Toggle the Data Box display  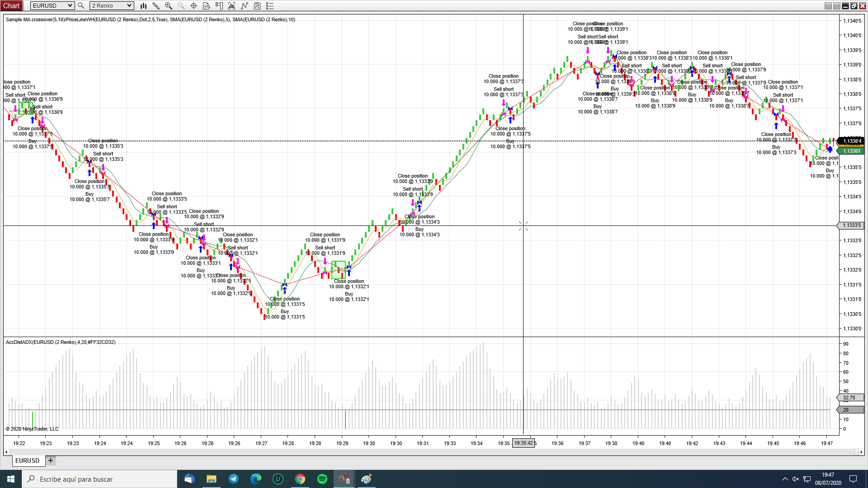point(206,6)
